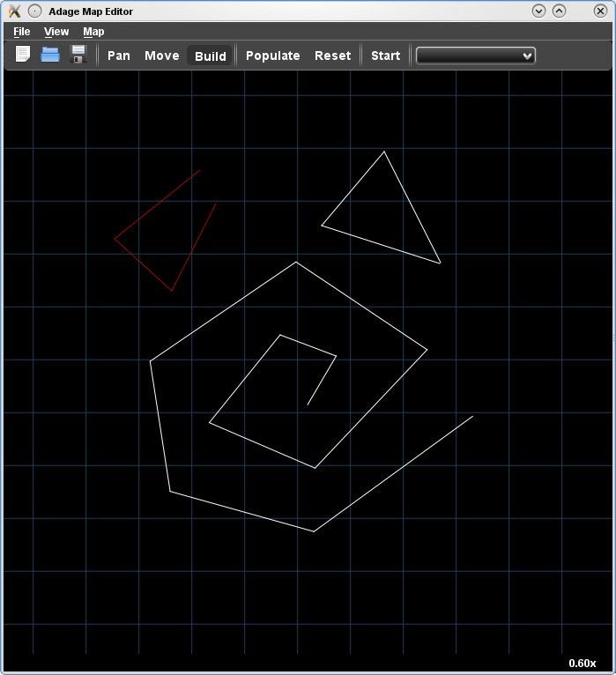Save the map using floppy disk icon

click(x=78, y=55)
